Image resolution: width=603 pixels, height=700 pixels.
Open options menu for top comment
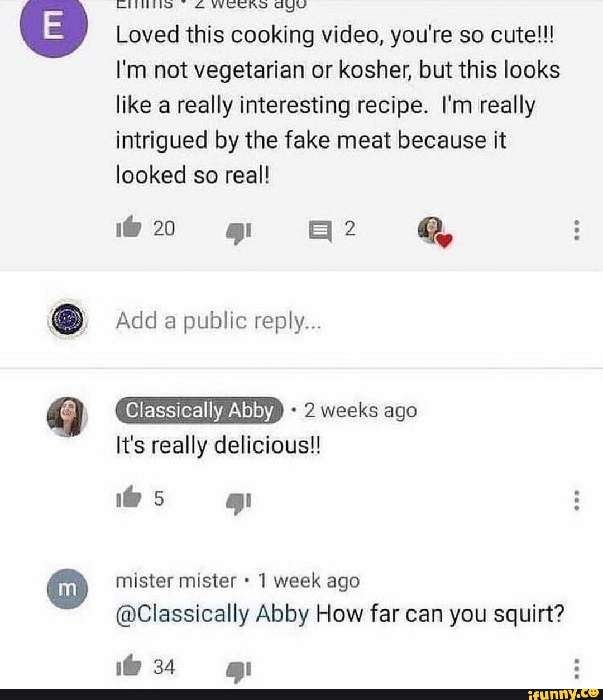tap(577, 230)
